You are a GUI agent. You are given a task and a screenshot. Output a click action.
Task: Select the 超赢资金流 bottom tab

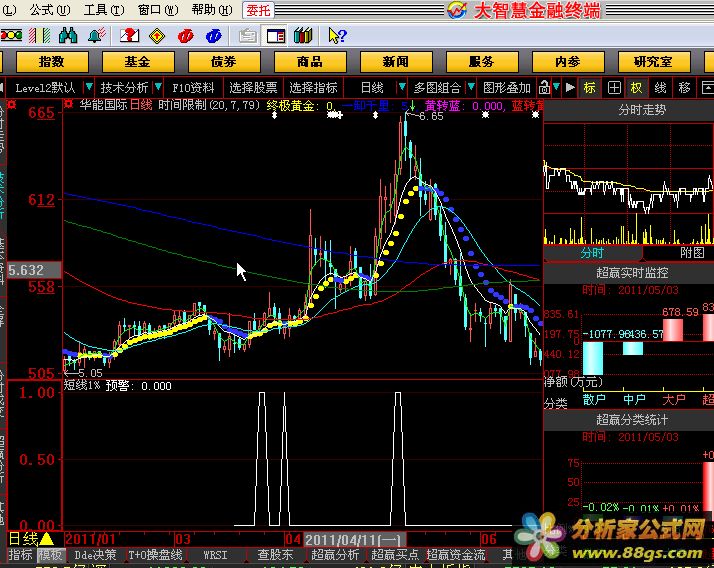tap(456, 555)
